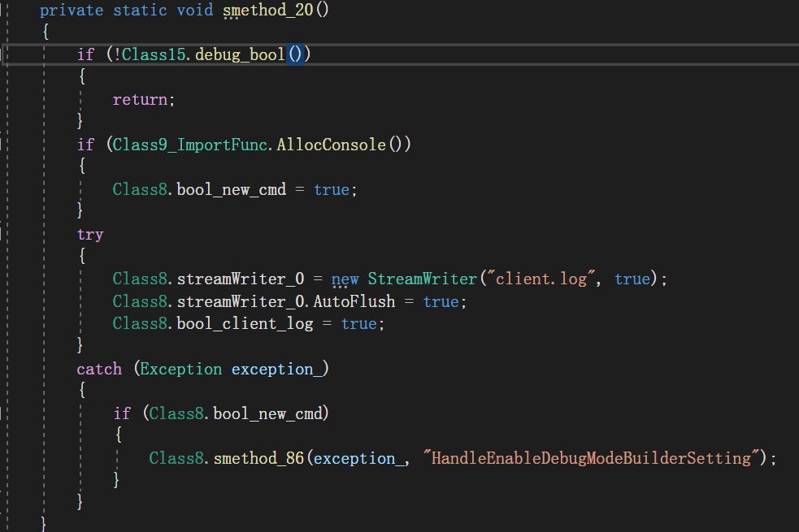Click 'true' assigned to bool_new_cmd
The width and height of the screenshot is (799, 532).
pos(332,190)
